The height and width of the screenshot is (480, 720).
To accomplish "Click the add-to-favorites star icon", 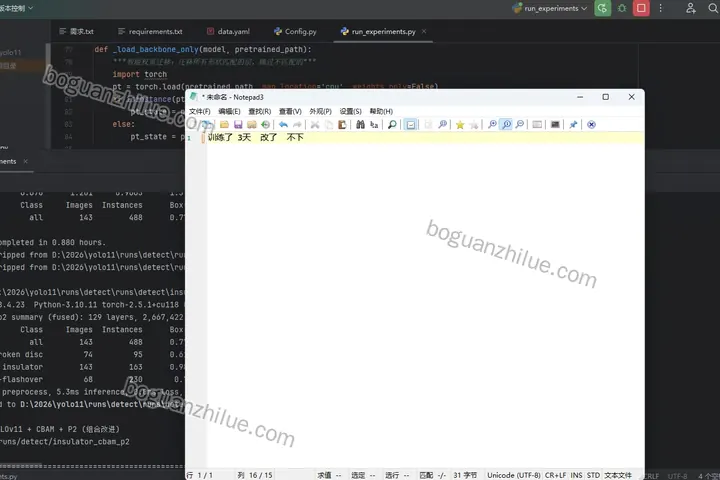I will [x=474, y=124].
